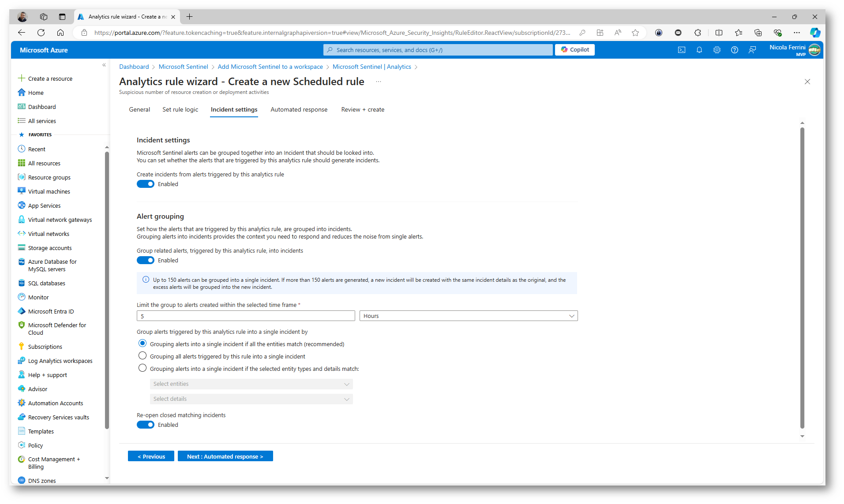The height and width of the screenshot is (504, 844).
Task: Open the browser settings and more menu
Action: (x=796, y=32)
